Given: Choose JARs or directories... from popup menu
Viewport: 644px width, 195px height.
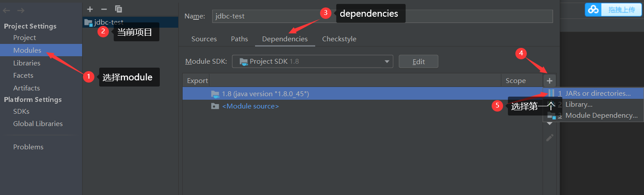Looking at the screenshot, I should 594,94.
